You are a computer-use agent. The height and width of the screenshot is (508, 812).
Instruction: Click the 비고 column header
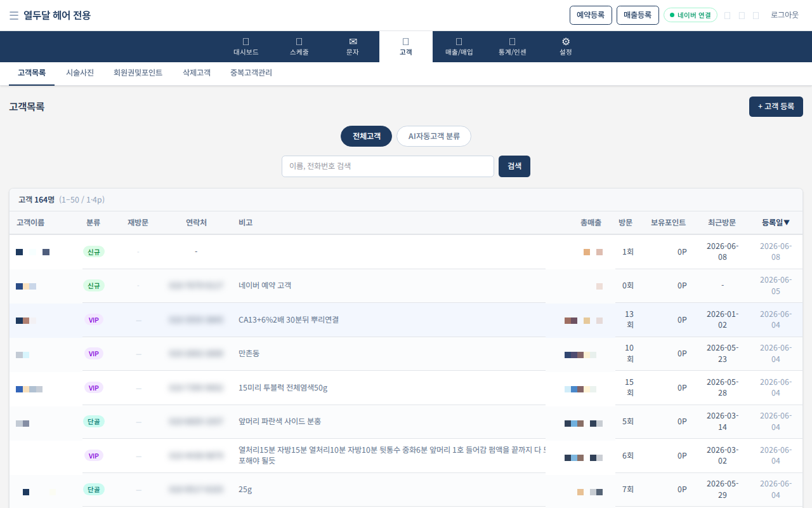point(246,223)
